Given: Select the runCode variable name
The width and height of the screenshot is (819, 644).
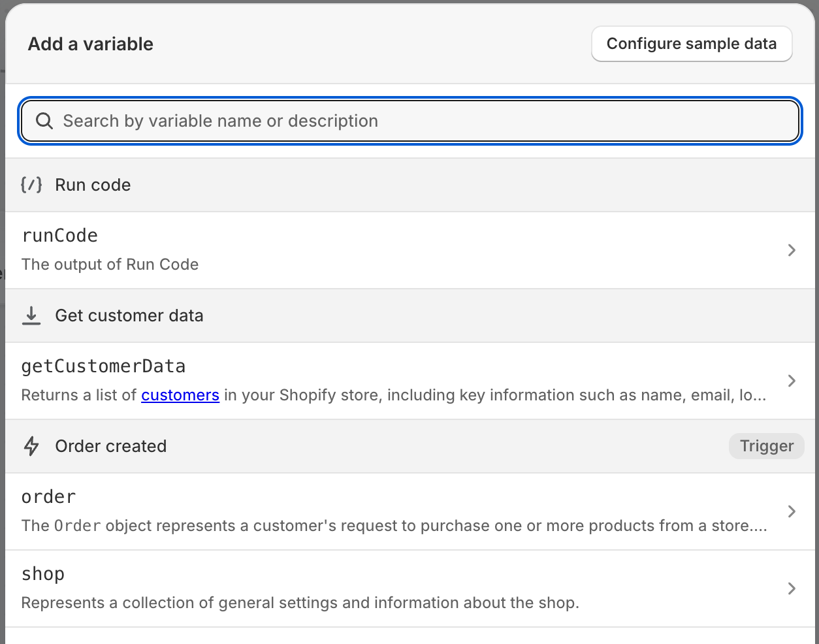Looking at the screenshot, I should pyautogui.click(x=59, y=235).
